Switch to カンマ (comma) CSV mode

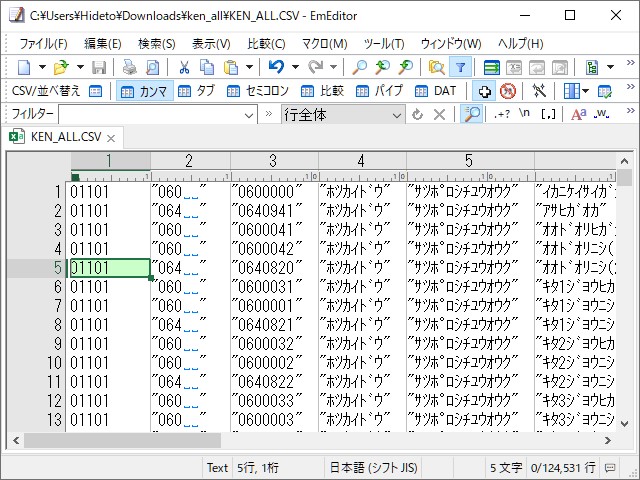click(144, 91)
